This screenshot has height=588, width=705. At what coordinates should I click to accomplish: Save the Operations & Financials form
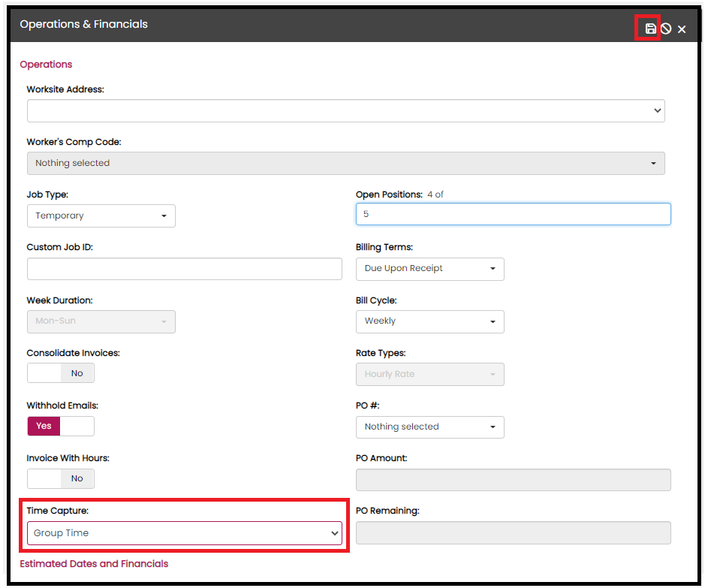650,29
